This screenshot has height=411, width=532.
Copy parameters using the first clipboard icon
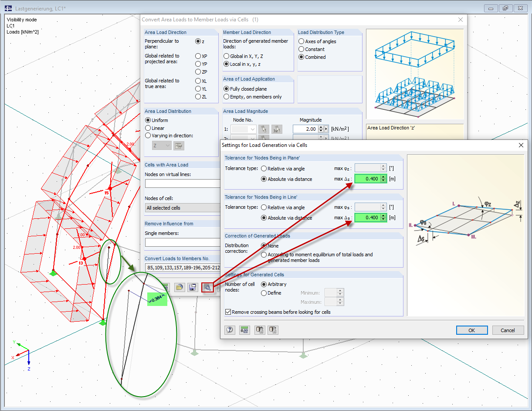(x=260, y=330)
